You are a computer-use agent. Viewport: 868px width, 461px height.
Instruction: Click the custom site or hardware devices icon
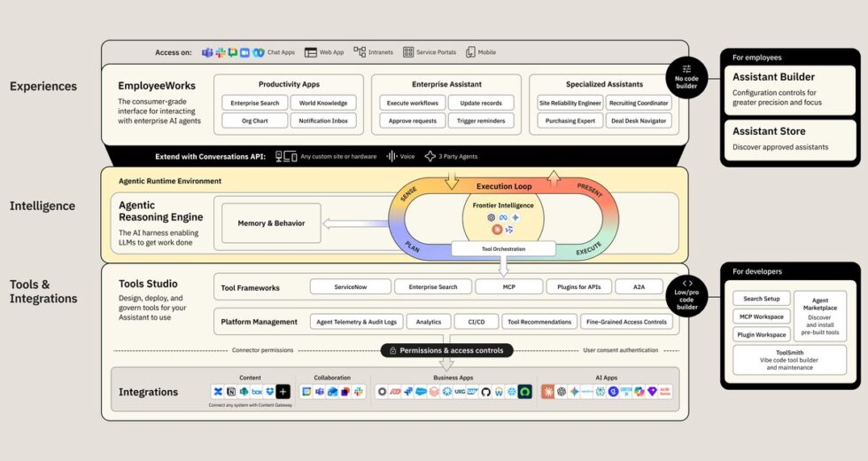click(x=286, y=156)
